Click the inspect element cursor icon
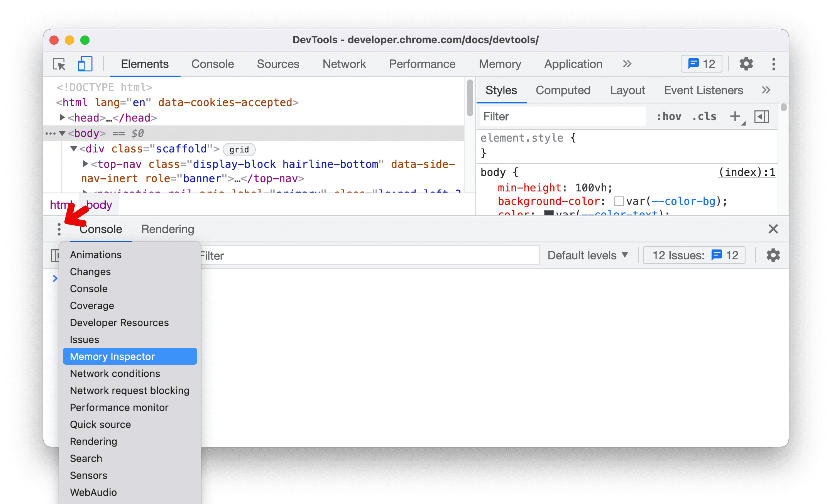The width and height of the screenshot is (832, 504). tap(59, 64)
